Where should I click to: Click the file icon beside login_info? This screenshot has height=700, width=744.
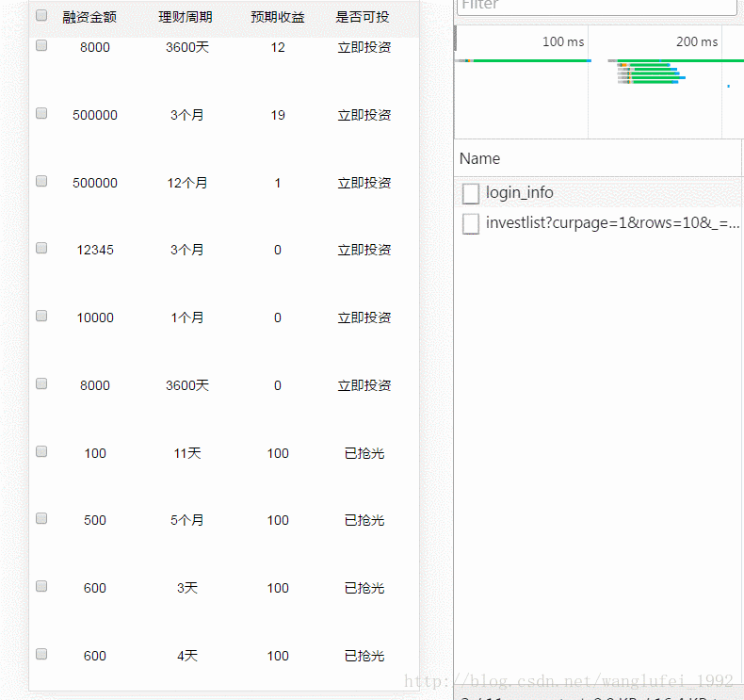coord(471,194)
